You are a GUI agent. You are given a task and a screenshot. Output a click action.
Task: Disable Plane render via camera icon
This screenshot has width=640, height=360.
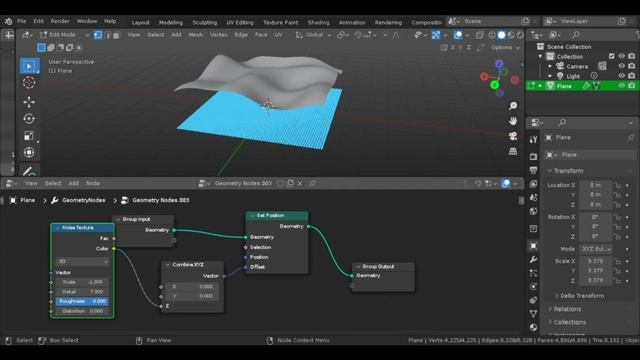coord(631,86)
